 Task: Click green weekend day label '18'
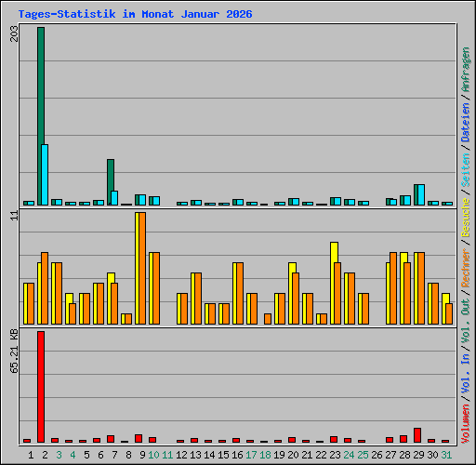[265, 455]
